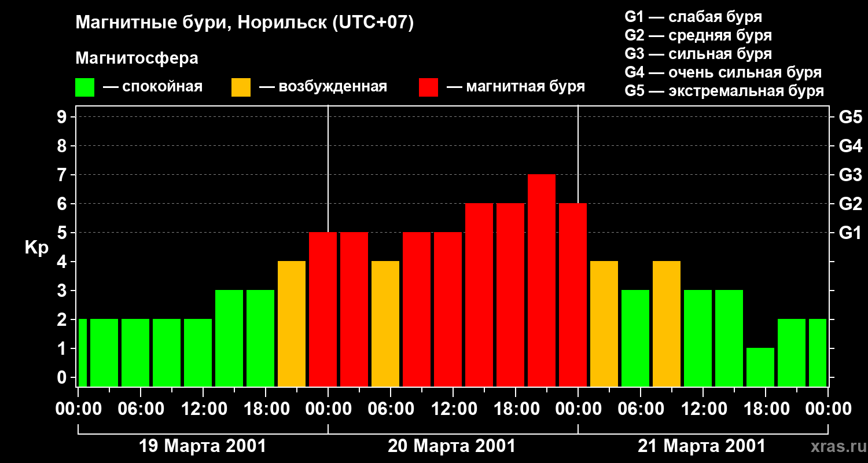The height and width of the screenshot is (463, 868).
Task: Click the 'G3' label on right axis
Action: click(x=850, y=175)
